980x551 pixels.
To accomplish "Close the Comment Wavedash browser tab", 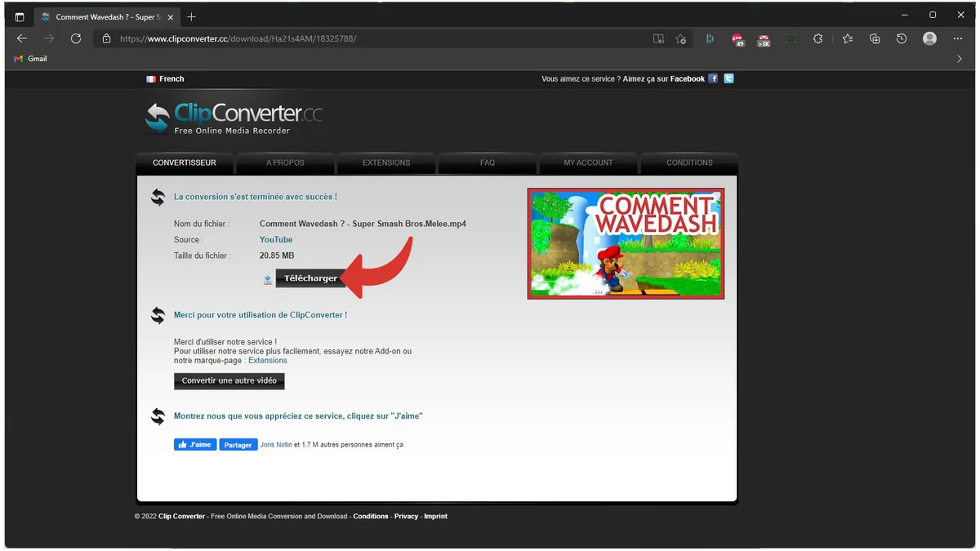I will pyautogui.click(x=170, y=16).
